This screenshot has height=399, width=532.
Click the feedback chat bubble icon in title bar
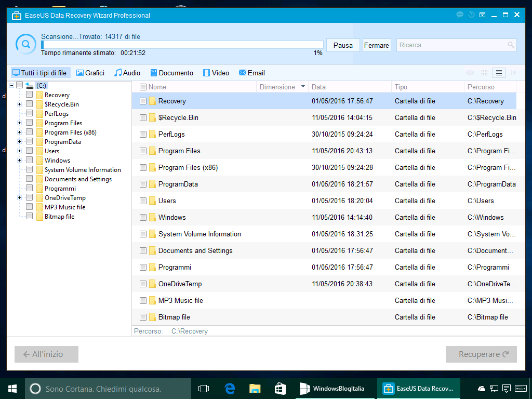point(460,15)
